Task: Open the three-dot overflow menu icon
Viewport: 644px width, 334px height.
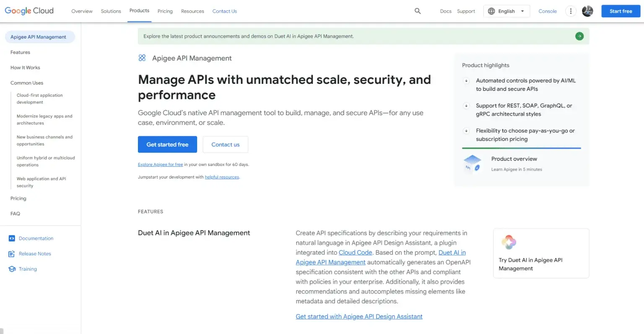Action: [571, 11]
